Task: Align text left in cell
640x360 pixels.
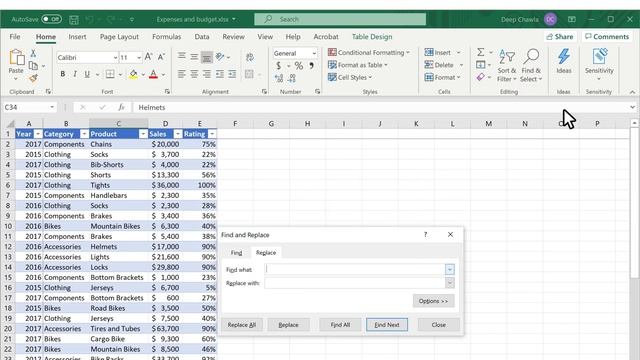Action: coord(182,74)
